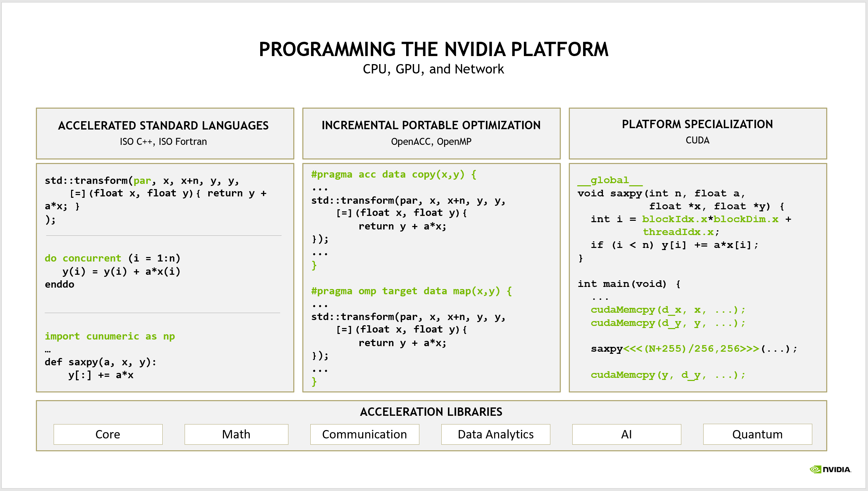Image resolution: width=868 pixels, height=491 pixels.
Task: Click the "do concurrent (i = 1:n)" line
Action: pos(113,258)
